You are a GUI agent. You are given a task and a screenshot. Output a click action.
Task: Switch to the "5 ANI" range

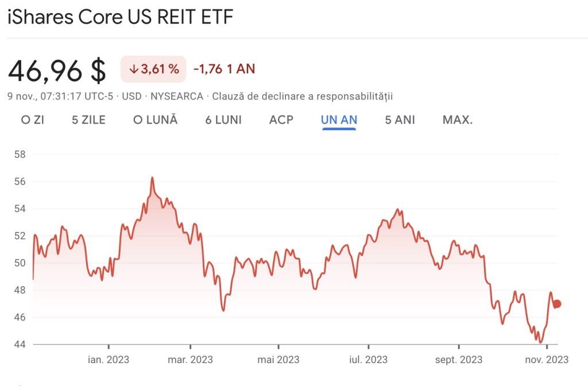point(400,119)
